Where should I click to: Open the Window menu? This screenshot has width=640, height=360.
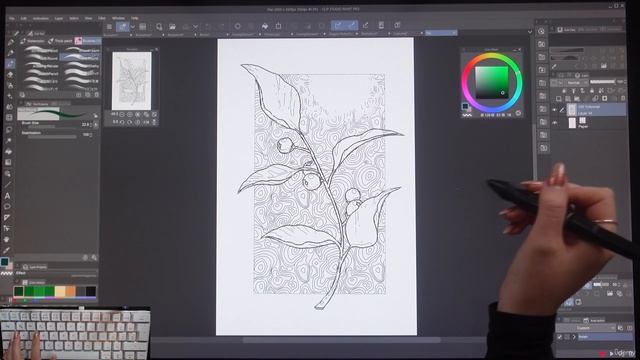click(x=118, y=18)
